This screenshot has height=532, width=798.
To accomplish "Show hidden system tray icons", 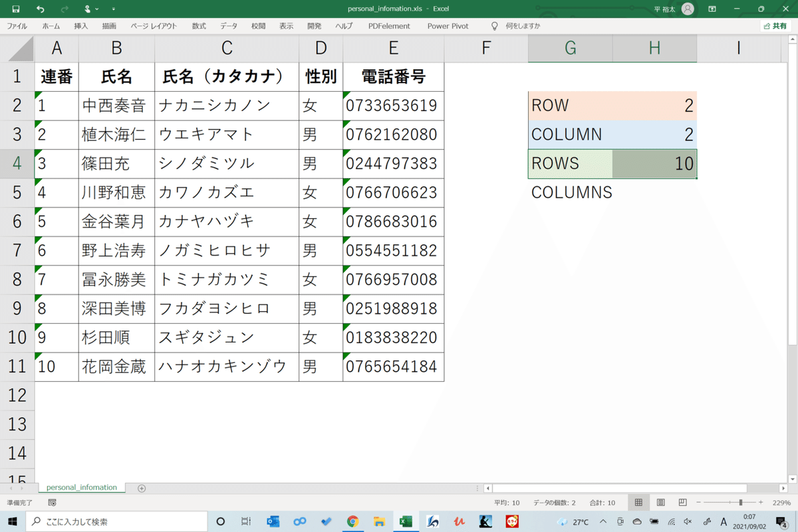I will tap(603, 521).
